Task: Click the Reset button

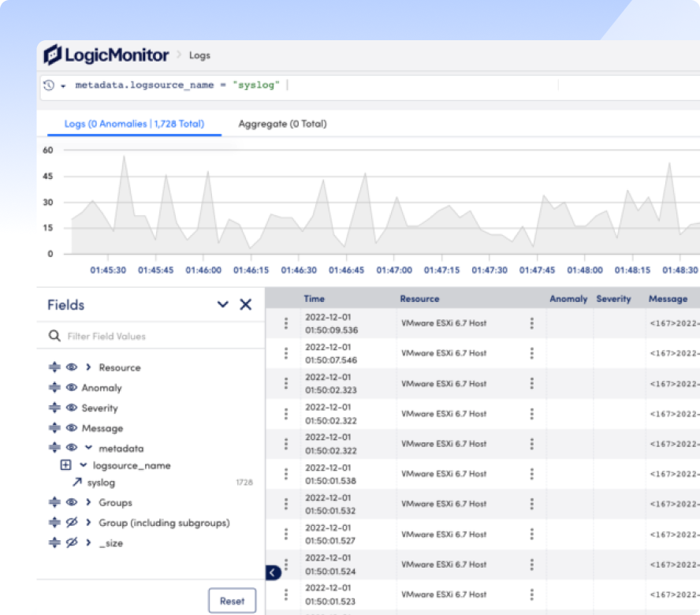Action: (x=232, y=601)
